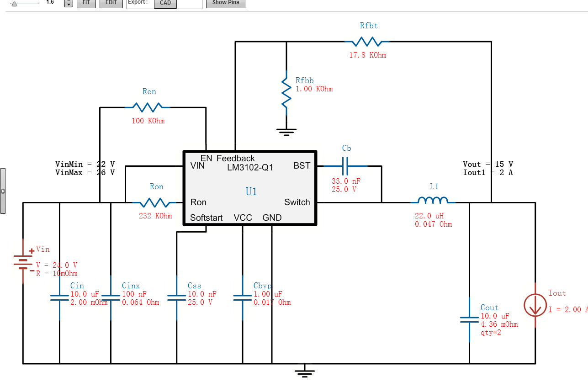Click the 4.36 mOhm Cout ESR value
This screenshot has width=588, height=382.
click(x=499, y=324)
